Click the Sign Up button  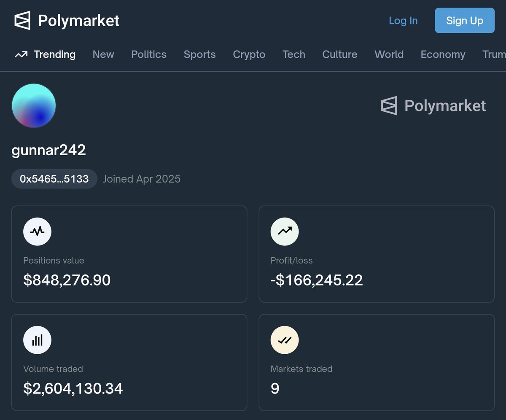click(x=465, y=20)
